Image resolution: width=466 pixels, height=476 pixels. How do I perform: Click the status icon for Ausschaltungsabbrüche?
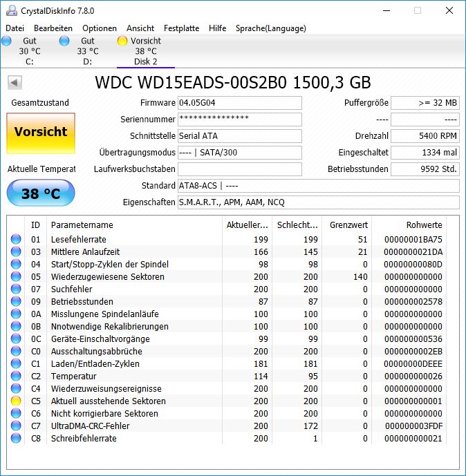click(x=16, y=351)
